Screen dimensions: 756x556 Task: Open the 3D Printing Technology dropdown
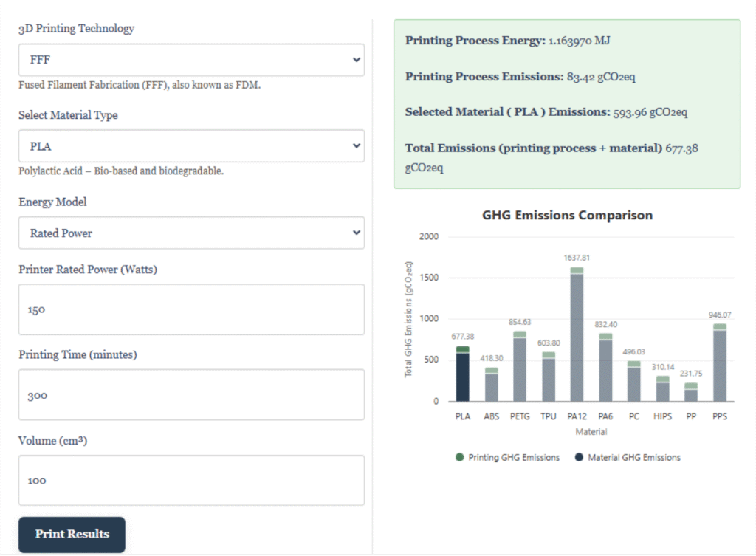[x=190, y=60]
